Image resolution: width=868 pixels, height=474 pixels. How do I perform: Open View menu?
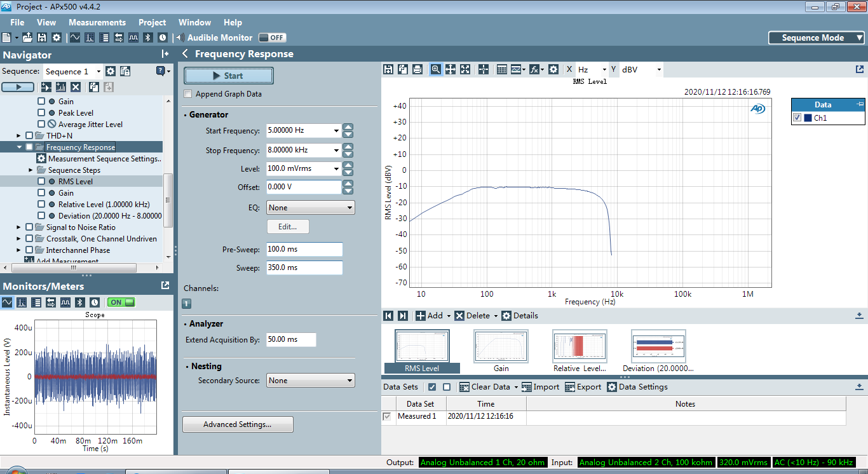click(46, 22)
